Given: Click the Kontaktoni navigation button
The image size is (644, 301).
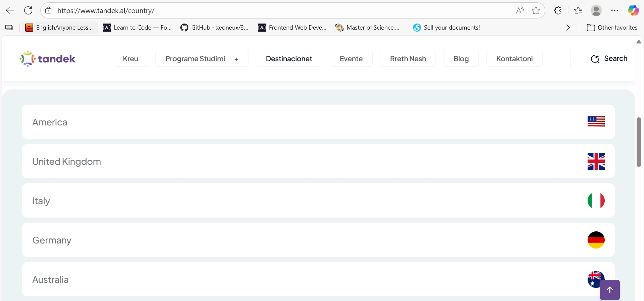Looking at the screenshot, I should 514,59.
